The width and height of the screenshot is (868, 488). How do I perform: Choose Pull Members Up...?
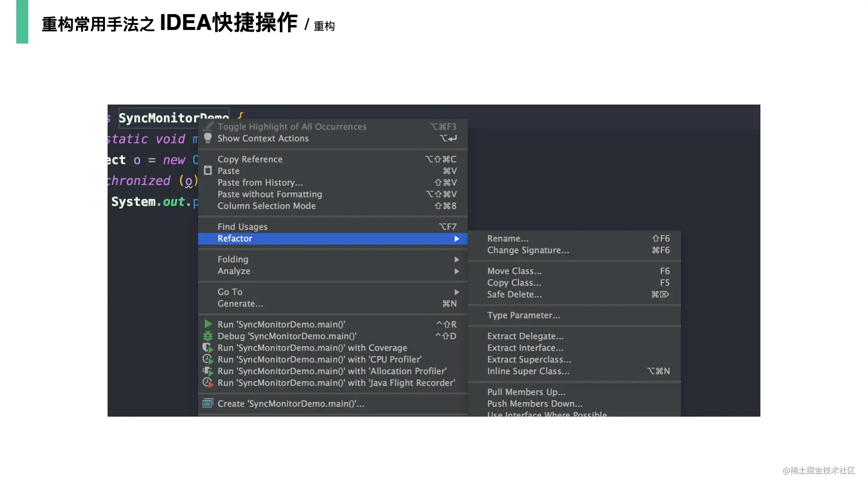click(574, 392)
